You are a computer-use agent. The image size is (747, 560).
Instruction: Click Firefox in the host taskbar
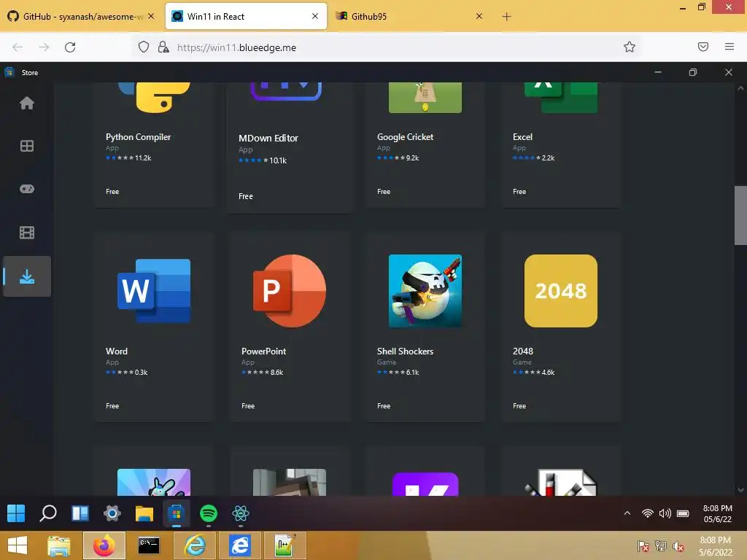pos(104,545)
